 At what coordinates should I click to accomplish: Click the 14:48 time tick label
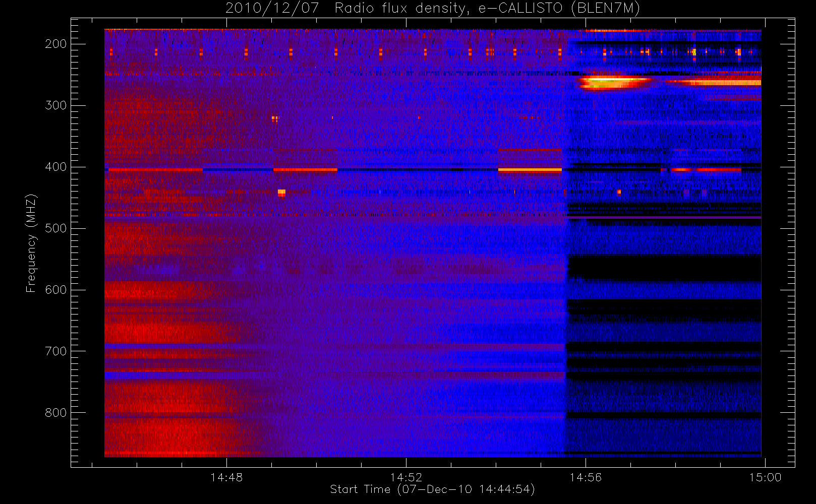(226, 477)
